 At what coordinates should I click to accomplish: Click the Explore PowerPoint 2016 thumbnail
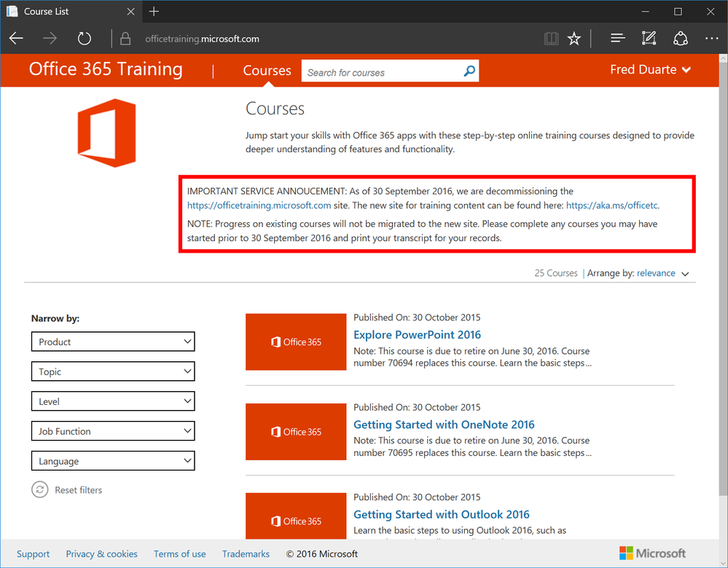296,342
